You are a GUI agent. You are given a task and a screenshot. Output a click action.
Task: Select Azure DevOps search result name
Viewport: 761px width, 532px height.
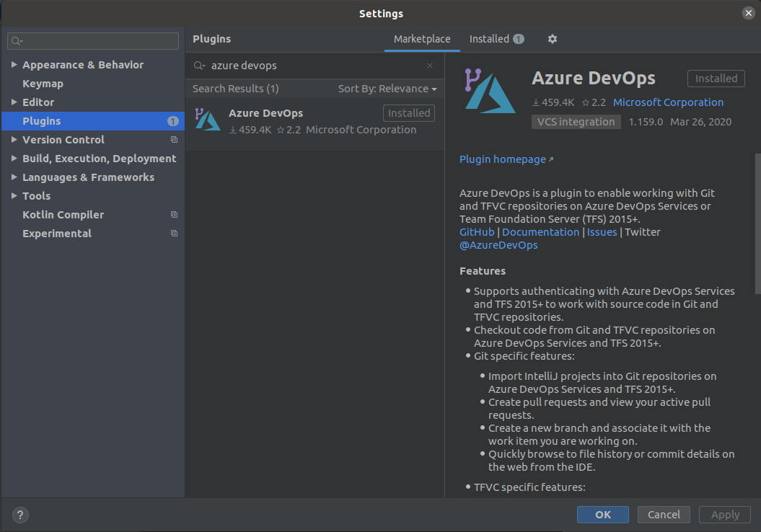[265, 113]
